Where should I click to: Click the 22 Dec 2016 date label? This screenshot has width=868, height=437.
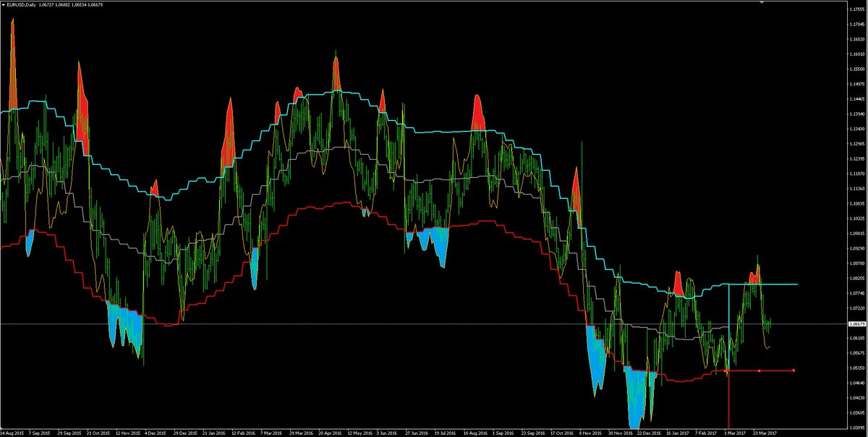(649, 433)
